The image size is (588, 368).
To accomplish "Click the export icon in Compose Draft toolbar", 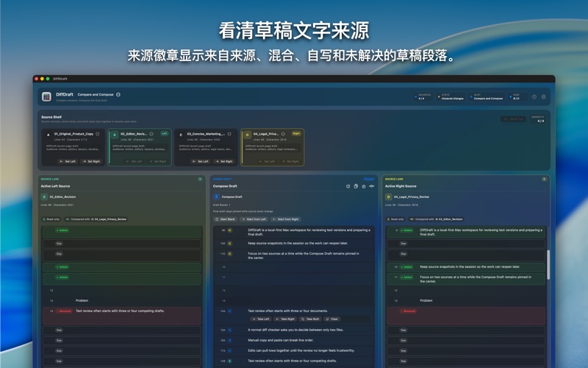I will point(363,186).
